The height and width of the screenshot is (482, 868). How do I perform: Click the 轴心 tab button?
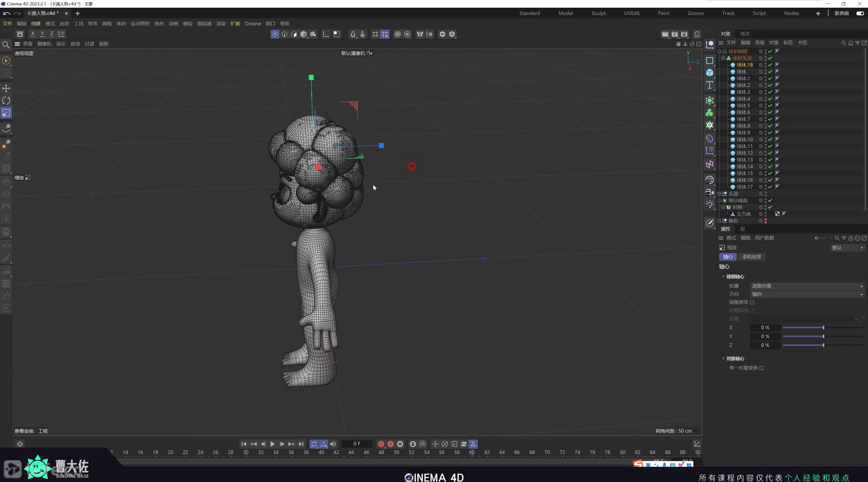click(727, 257)
